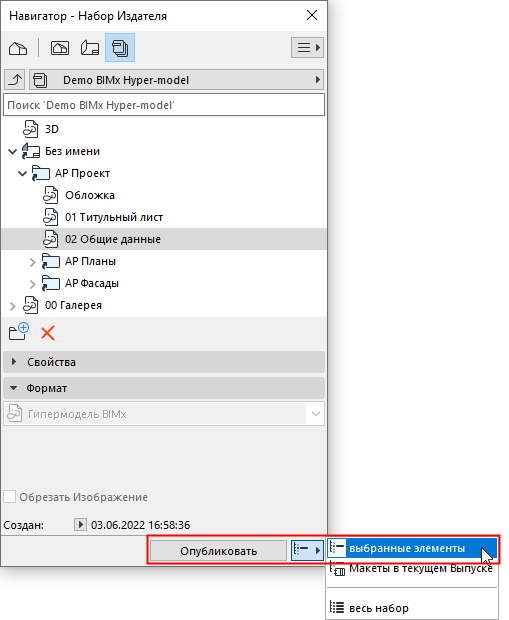Switch to Project Map view icon
This screenshot has width=509, height=620.
tap(18, 48)
